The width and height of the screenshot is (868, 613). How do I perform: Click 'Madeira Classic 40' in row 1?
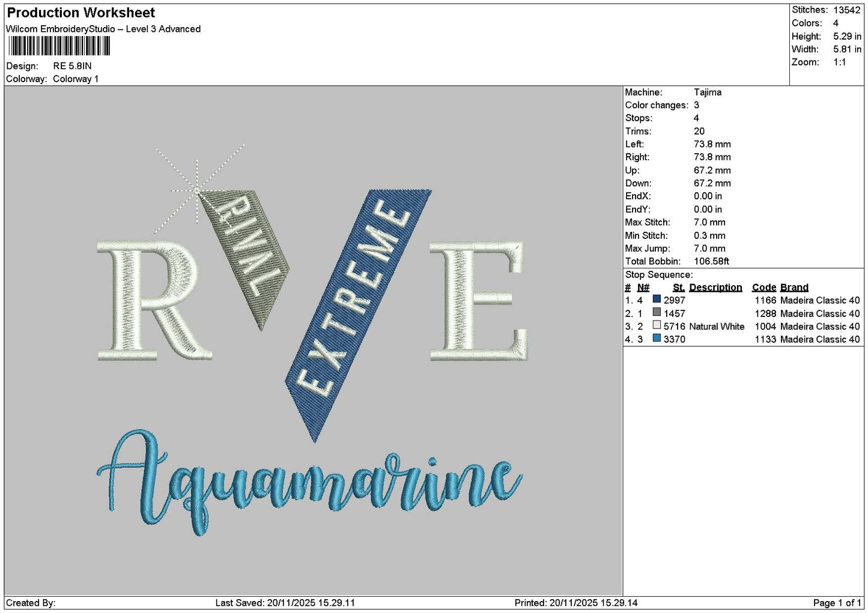(820, 300)
